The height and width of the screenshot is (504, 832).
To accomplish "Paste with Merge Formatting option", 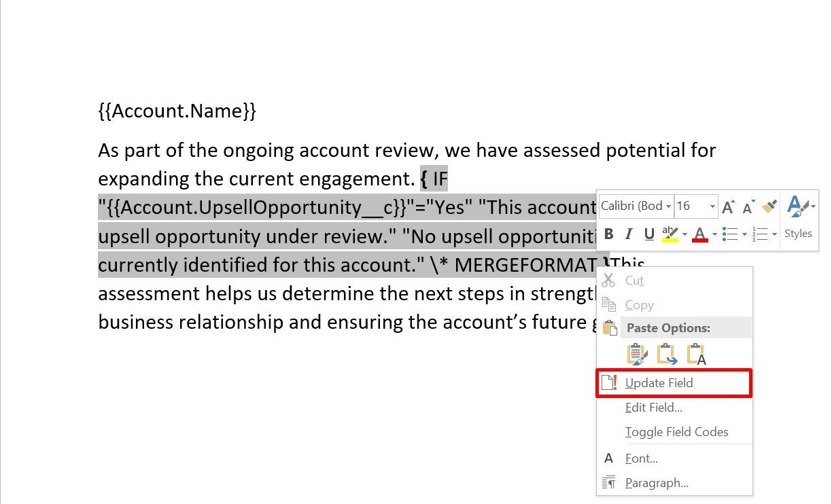I will point(667,354).
